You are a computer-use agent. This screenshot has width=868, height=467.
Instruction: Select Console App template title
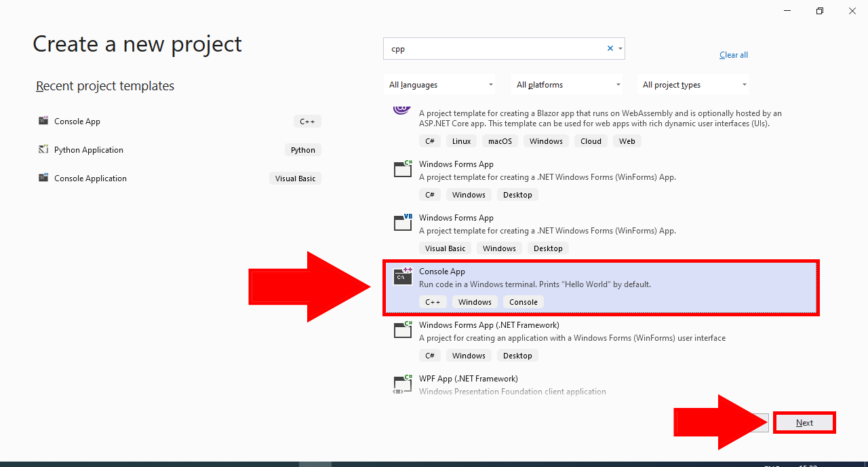click(442, 272)
